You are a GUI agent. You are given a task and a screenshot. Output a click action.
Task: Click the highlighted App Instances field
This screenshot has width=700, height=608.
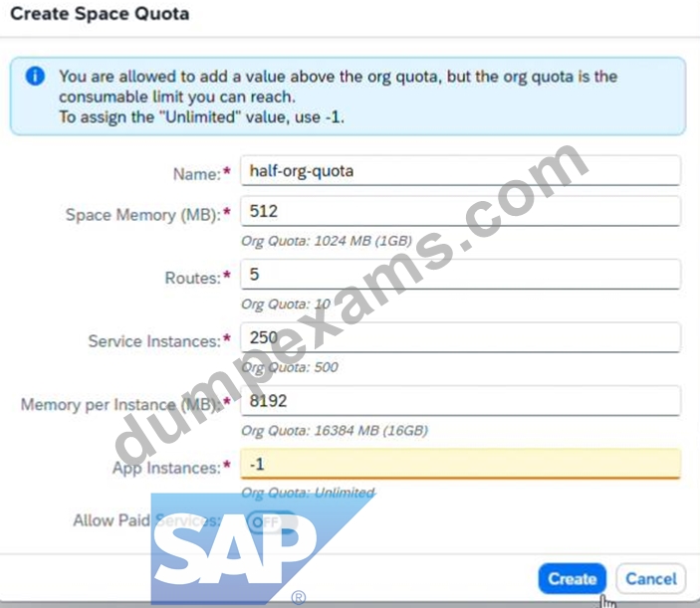(x=460, y=465)
